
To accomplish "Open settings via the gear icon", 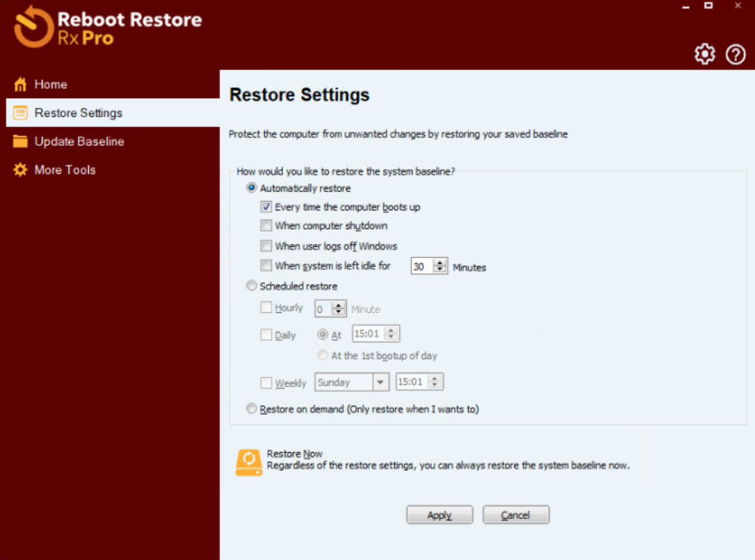I will pos(704,54).
